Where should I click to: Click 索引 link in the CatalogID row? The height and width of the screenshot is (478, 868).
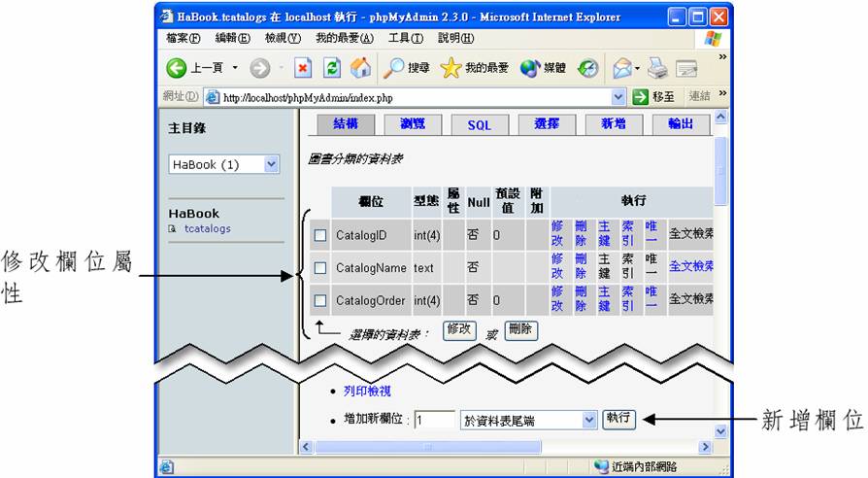(627, 233)
